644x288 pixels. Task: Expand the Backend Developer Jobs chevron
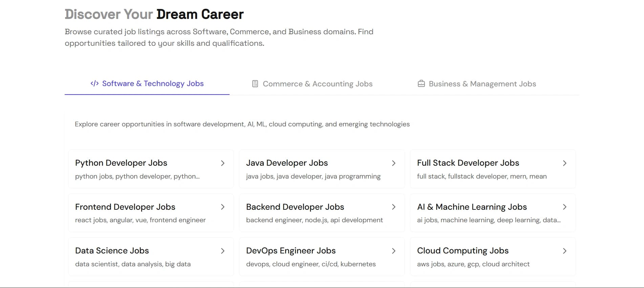pos(394,207)
